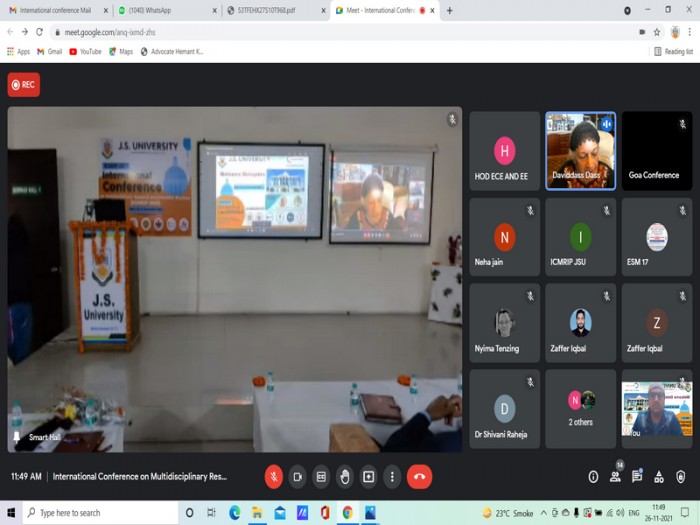Image resolution: width=700 pixels, height=525 pixels.
Task: Switch to International conference Mail tab
Action: click(57, 10)
